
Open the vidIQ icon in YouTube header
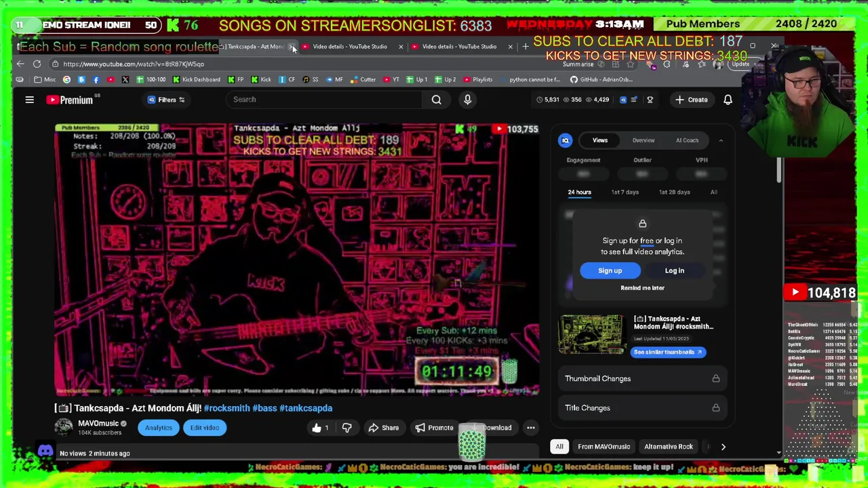pos(623,100)
